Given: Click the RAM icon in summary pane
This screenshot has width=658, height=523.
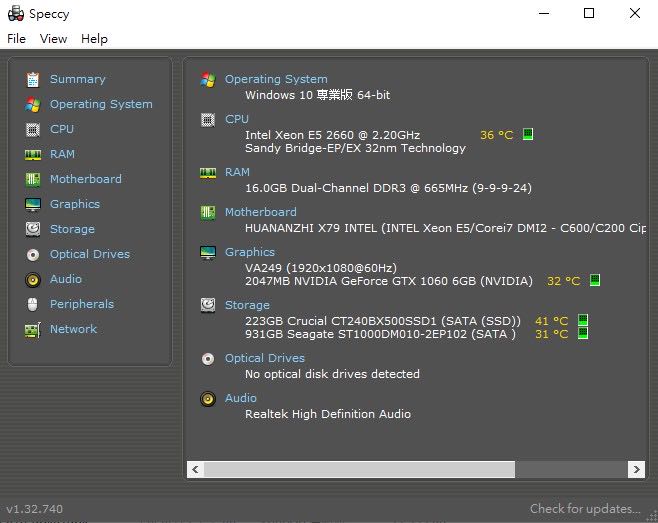Looking at the screenshot, I should (208, 173).
